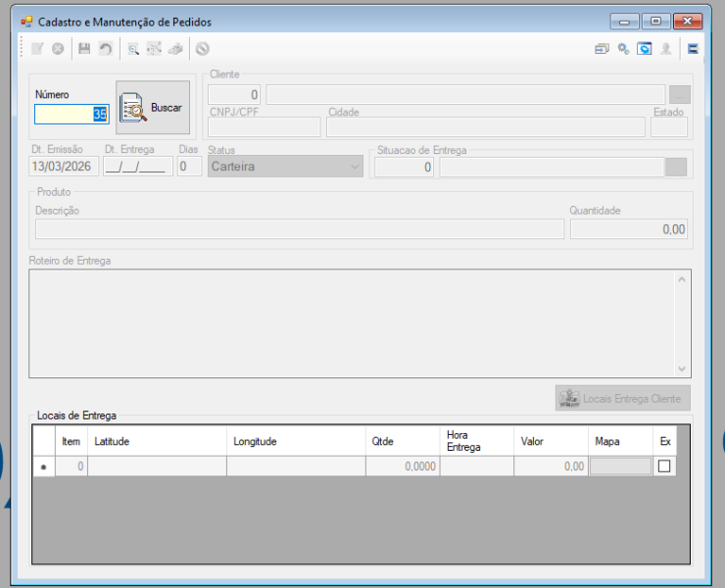Screen dimensions: 725x588
Task: Click the Produto Descrição field
Action: pyautogui.click(x=300, y=229)
